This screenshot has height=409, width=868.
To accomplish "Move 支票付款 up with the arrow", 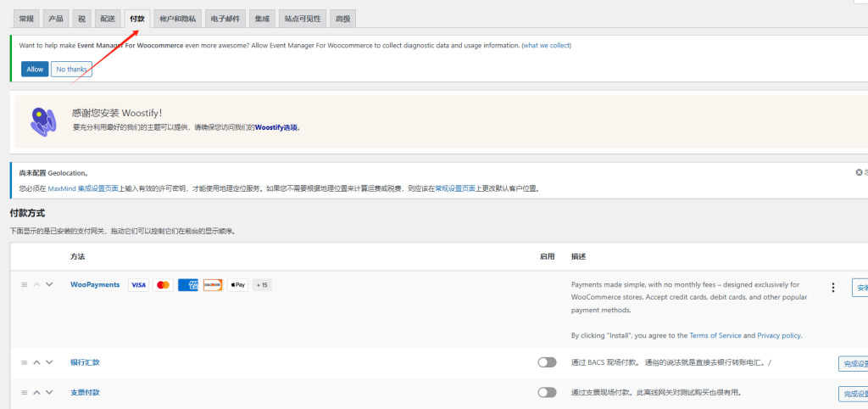I will pyautogui.click(x=36, y=392).
